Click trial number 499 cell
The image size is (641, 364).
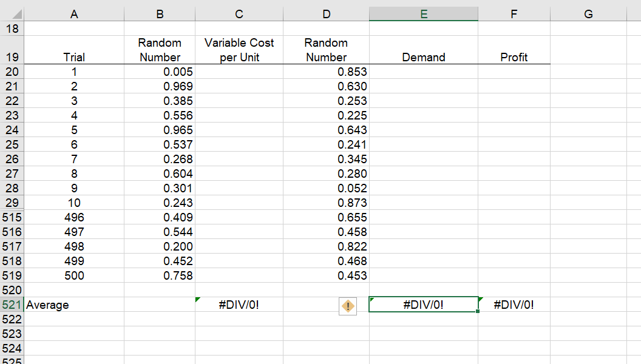[74, 261]
